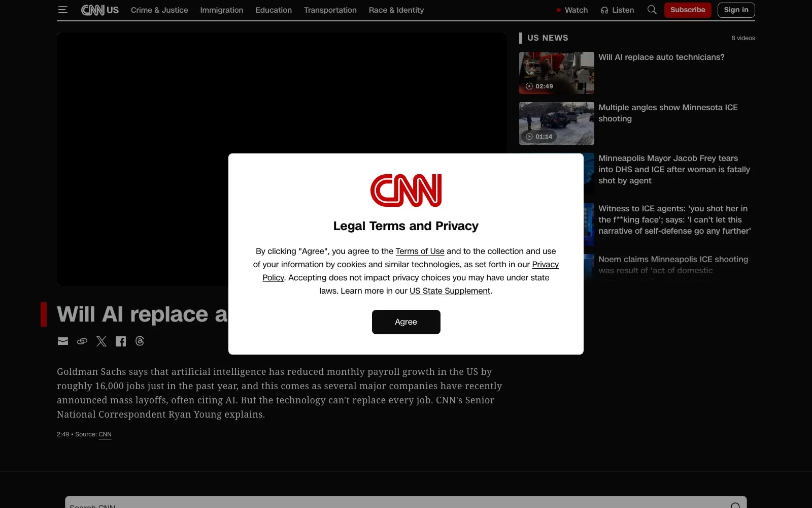Click the Listen headphones link
812x508 pixels.
617,10
